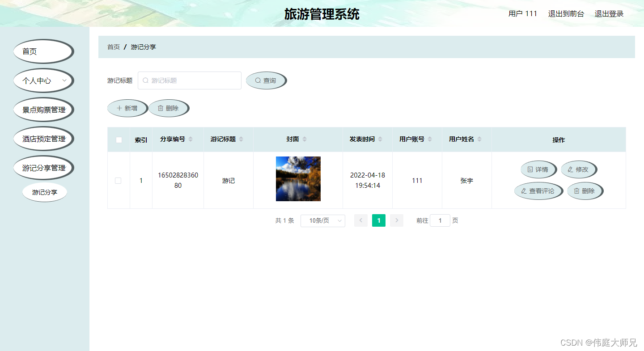Screen dimensions: 644x351
Task: Click the 张宇 user name cell
Action: pos(467,181)
